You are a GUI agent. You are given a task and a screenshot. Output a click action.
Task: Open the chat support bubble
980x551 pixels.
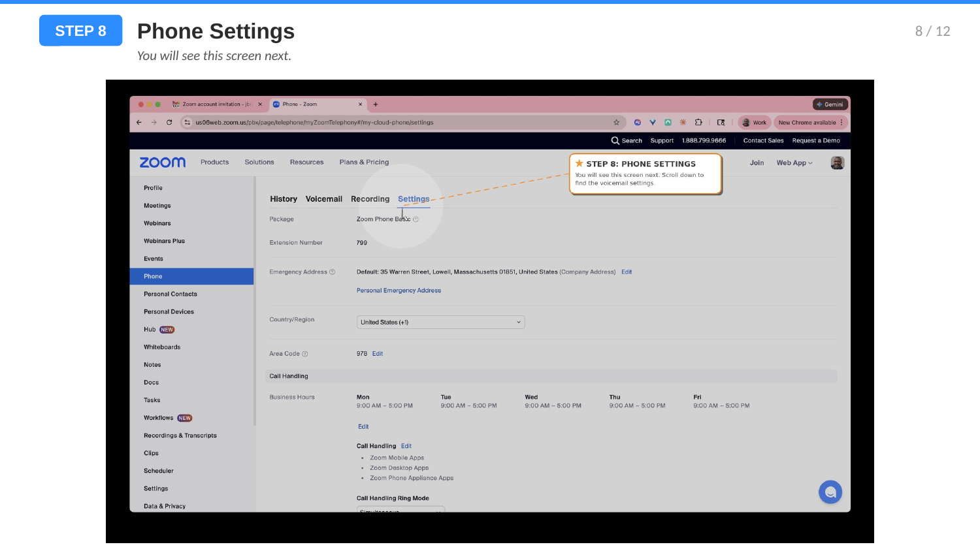tap(830, 492)
